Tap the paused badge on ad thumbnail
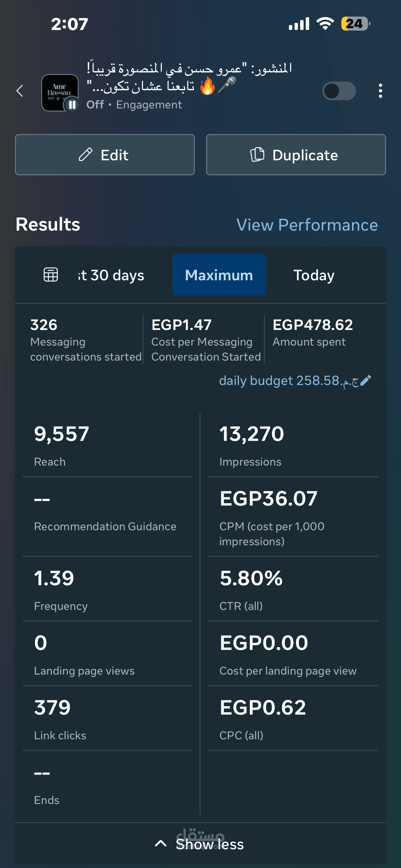 point(72,105)
